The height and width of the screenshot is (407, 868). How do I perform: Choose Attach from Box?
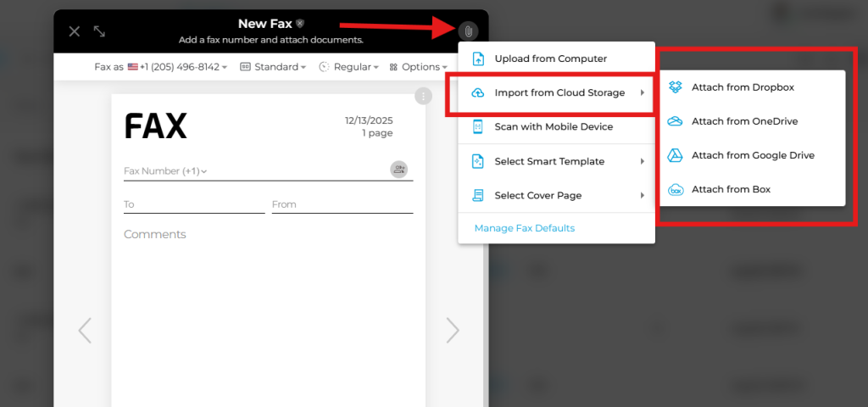[753, 189]
